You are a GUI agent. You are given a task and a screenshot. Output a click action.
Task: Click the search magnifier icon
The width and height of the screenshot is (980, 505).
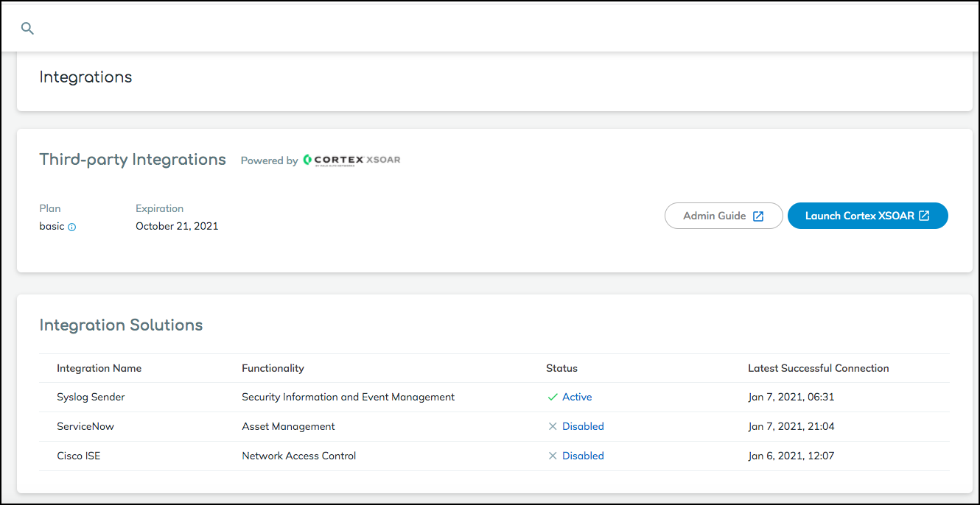point(27,29)
